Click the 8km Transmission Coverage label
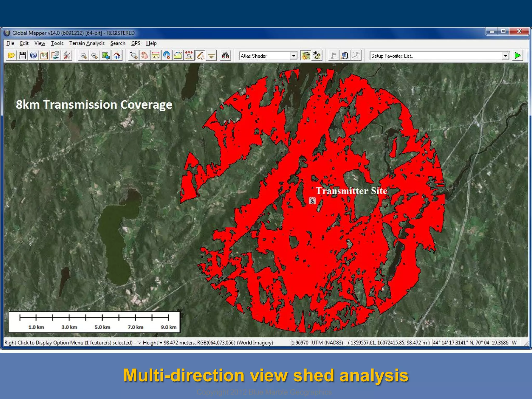Viewport: 532px width, 399px height. (94, 105)
